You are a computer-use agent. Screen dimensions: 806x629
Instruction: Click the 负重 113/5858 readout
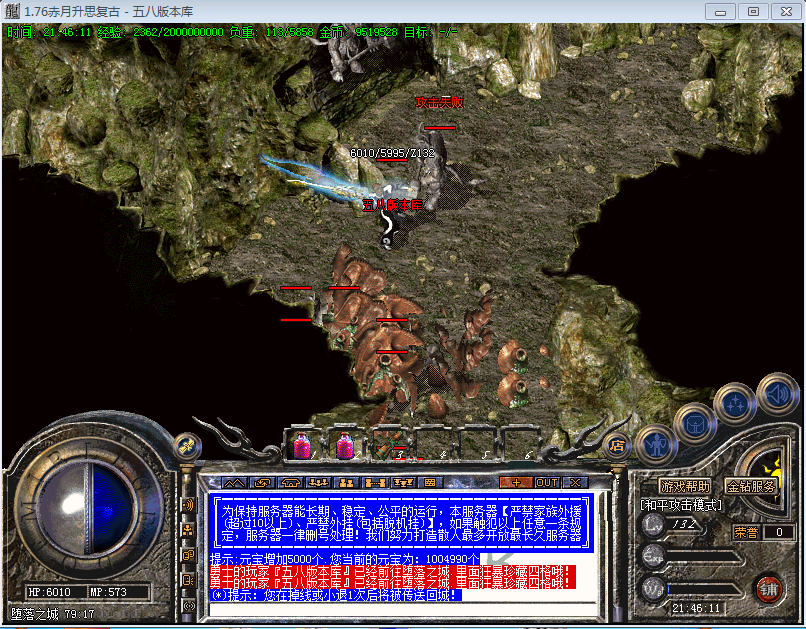271,32
